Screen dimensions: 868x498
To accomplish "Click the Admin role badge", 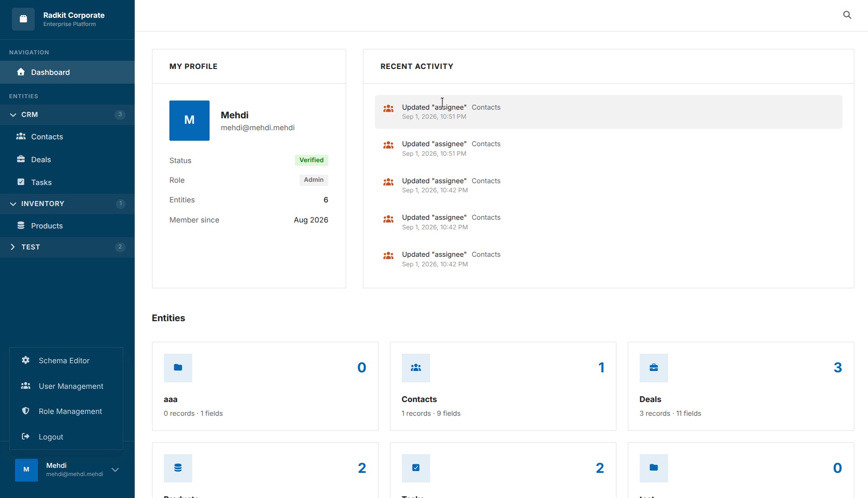I will (314, 180).
